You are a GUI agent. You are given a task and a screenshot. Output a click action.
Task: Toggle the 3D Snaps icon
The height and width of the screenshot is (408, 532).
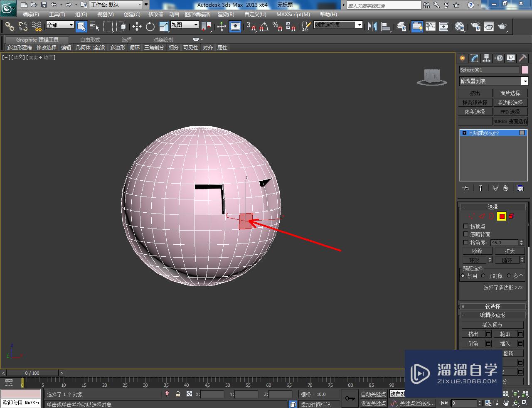(x=251, y=27)
